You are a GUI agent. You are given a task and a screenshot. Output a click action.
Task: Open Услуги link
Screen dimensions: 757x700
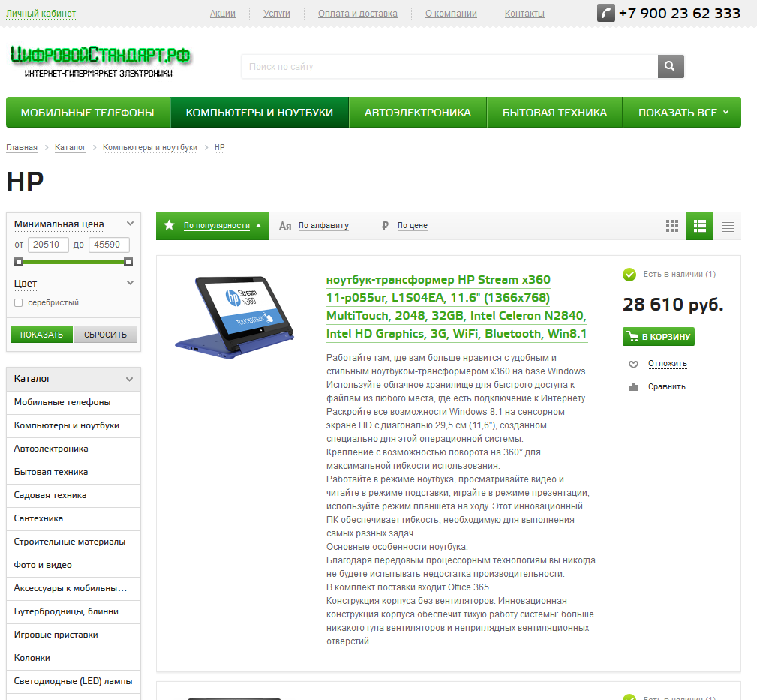click(x=277, y=14)
